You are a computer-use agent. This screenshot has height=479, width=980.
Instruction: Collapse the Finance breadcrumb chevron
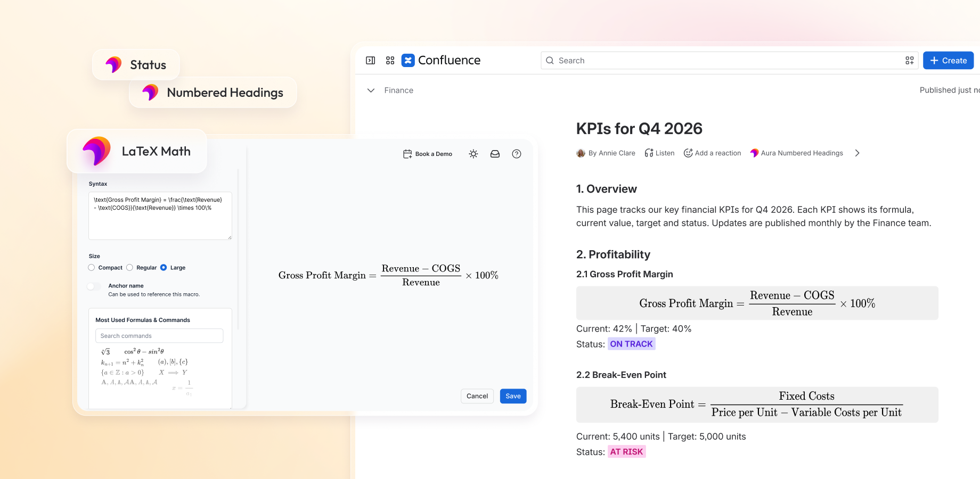pos(371,90)
